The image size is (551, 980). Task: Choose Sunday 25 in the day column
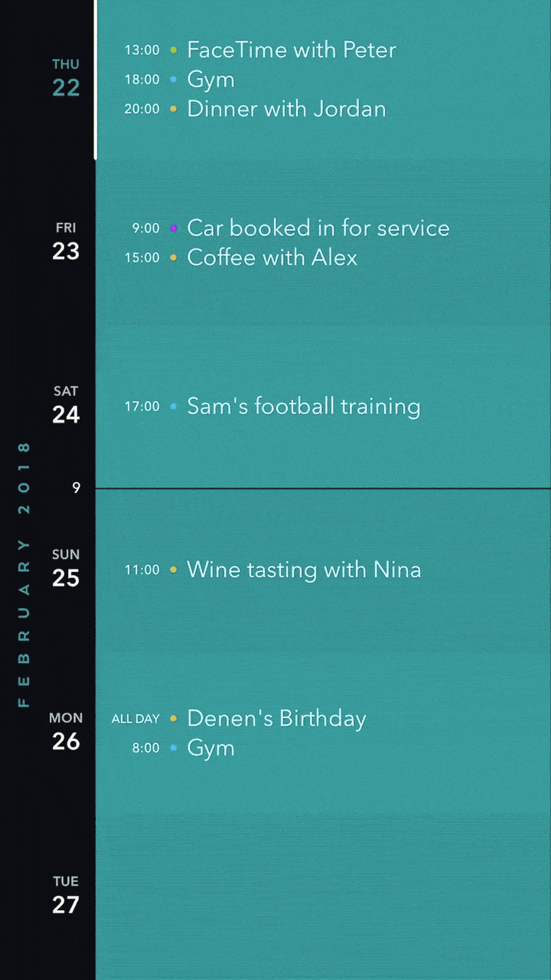[x=66, y=569]
